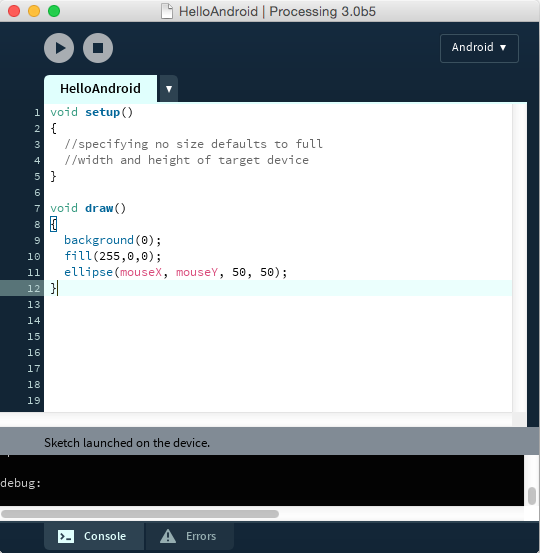
Task: Stop the running sketch
Action: coord(98,48)
